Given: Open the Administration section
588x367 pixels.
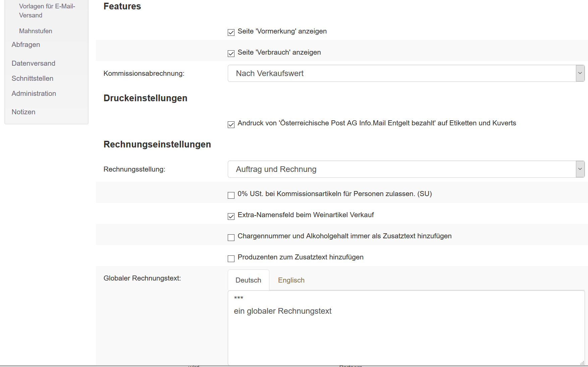Looking at the screenshot, I should pos(34,94).
